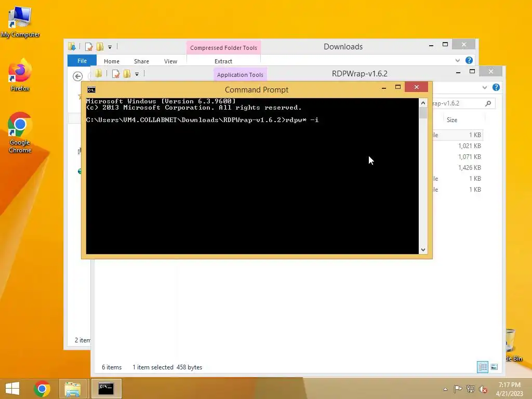Select Compressed Folder Tools contextual tab

coord(223,48)
